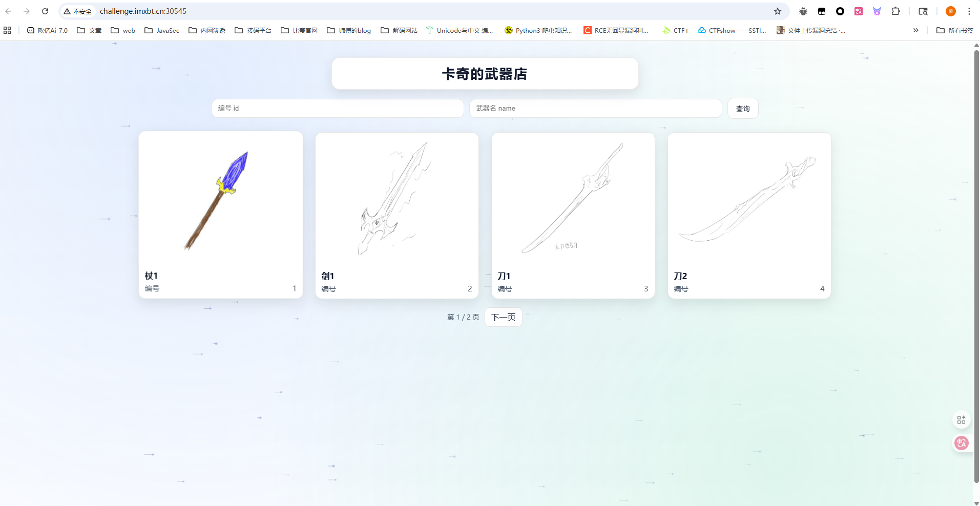Bookmark this page with the star icon
The height and width of the screenshot is (506, 980).
pos(777,11)
